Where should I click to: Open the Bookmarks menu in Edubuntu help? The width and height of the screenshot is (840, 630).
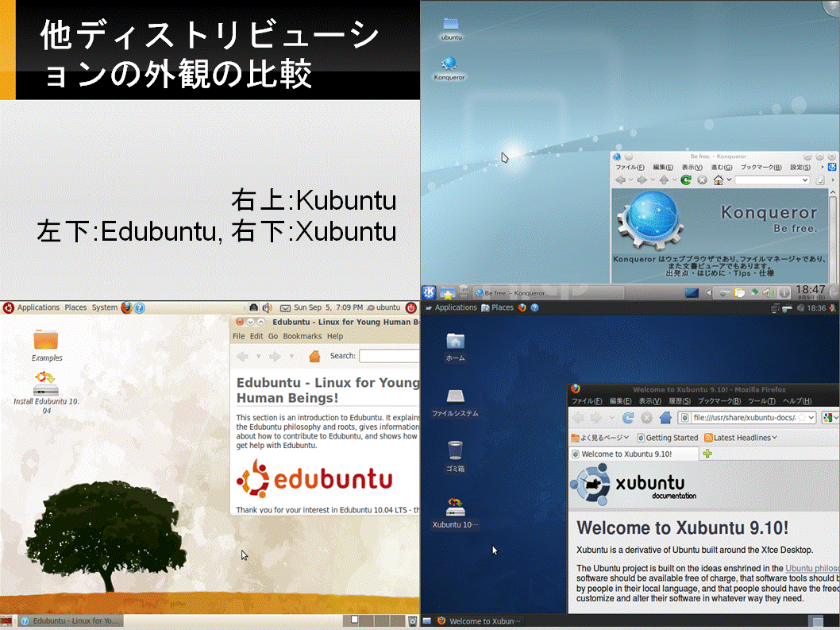[x=302, y=336]
